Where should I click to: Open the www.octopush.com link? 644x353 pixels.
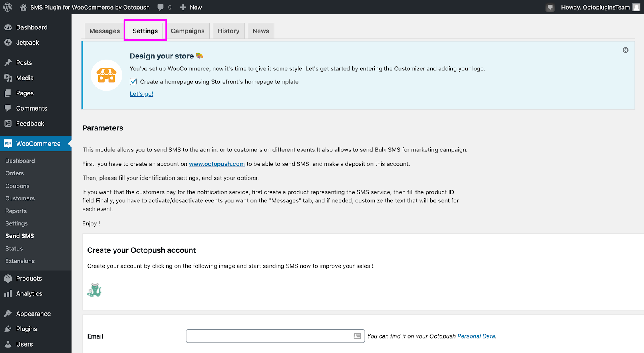(217, 164)
